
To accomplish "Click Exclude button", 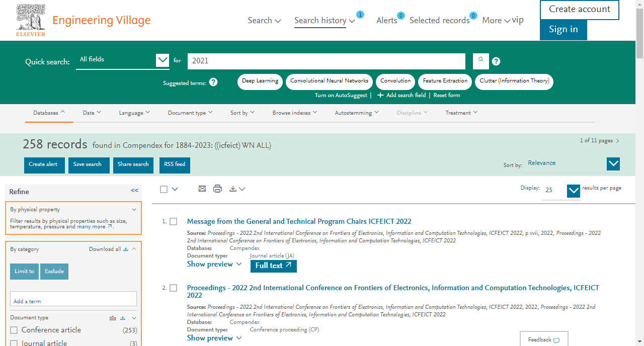I will point(54,272).
